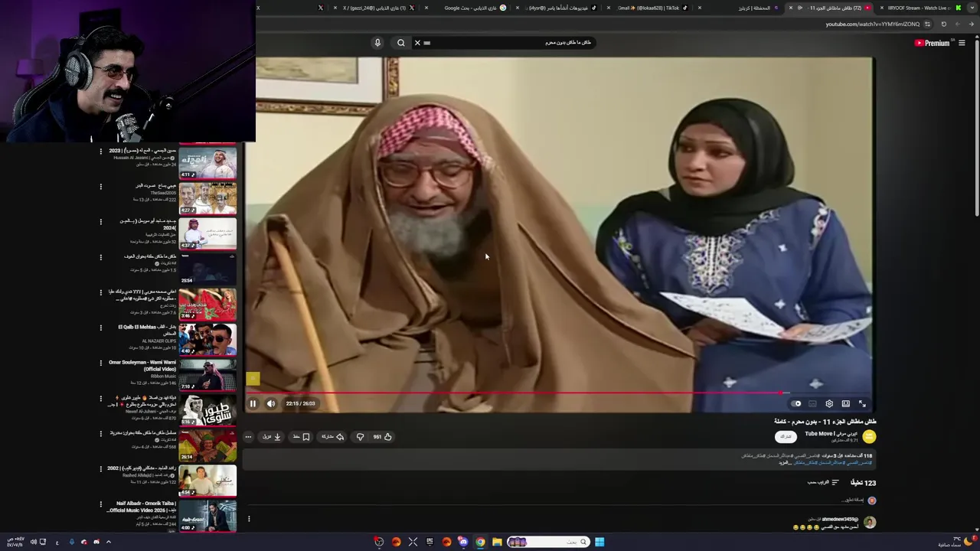Open options for Hussain Al Jassmi video
This screenshot has width=980, height=551.
100,152
